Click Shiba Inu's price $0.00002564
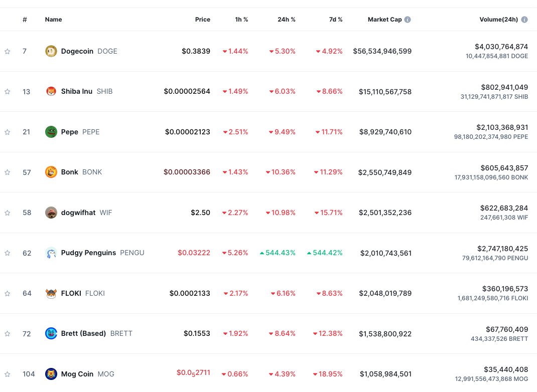The width and height of the screenshot is (537, 392). [x=187, y=91]
